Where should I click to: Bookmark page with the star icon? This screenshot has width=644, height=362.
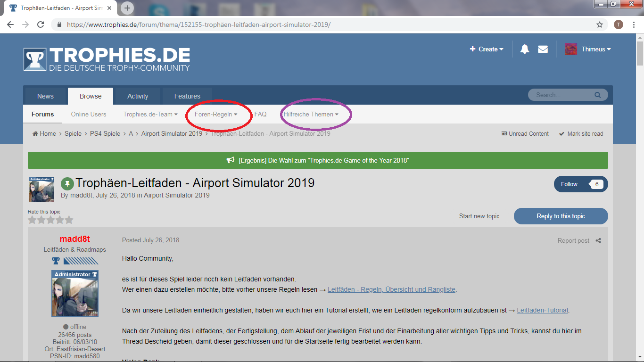[600, 25]
